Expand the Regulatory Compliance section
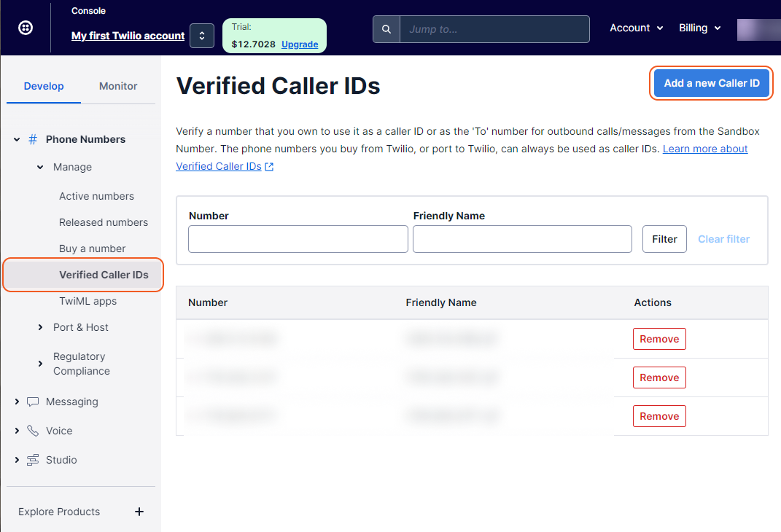 [x=41, y=364]
